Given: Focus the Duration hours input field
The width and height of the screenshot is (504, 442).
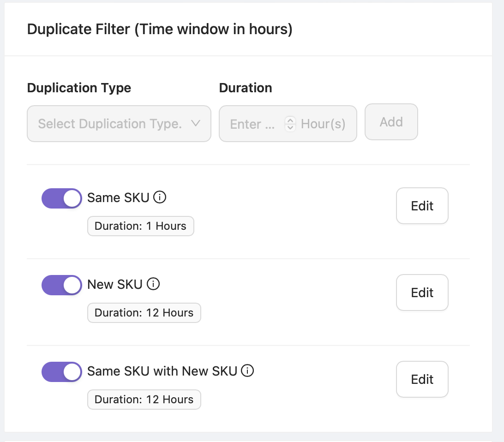Looking at the screenshot, I should pyautogui.click(x=252, y=124).
